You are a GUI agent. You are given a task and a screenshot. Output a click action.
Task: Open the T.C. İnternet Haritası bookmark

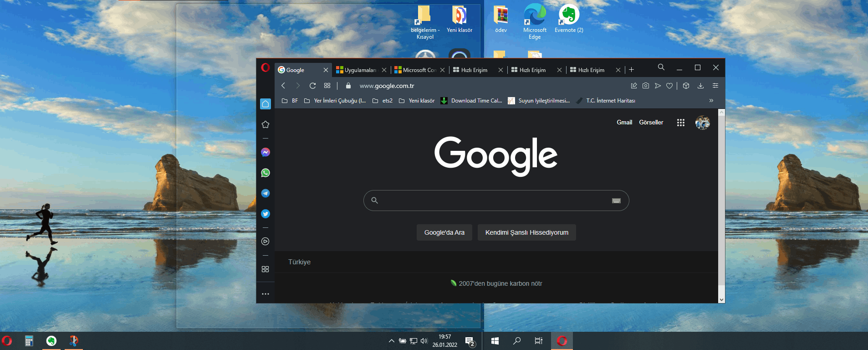(605, 101)
